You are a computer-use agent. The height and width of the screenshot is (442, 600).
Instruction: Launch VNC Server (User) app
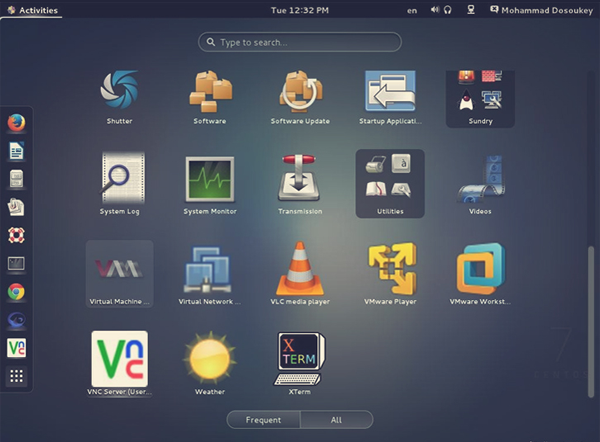point(119,358)
